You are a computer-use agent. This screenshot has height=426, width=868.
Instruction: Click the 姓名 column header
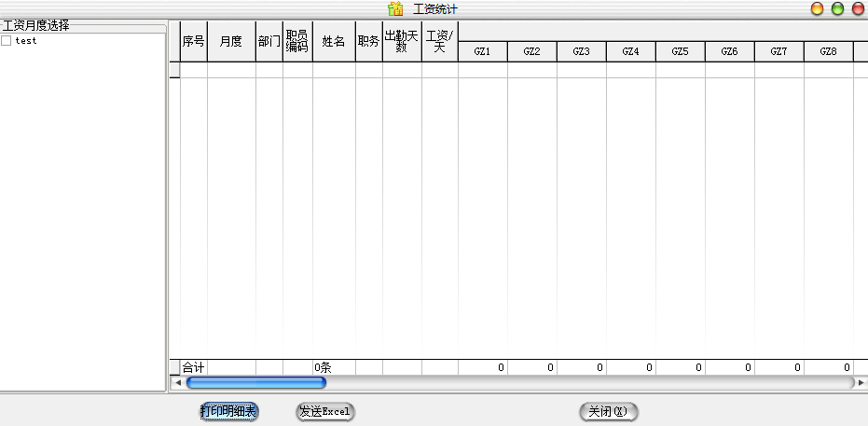334,42
